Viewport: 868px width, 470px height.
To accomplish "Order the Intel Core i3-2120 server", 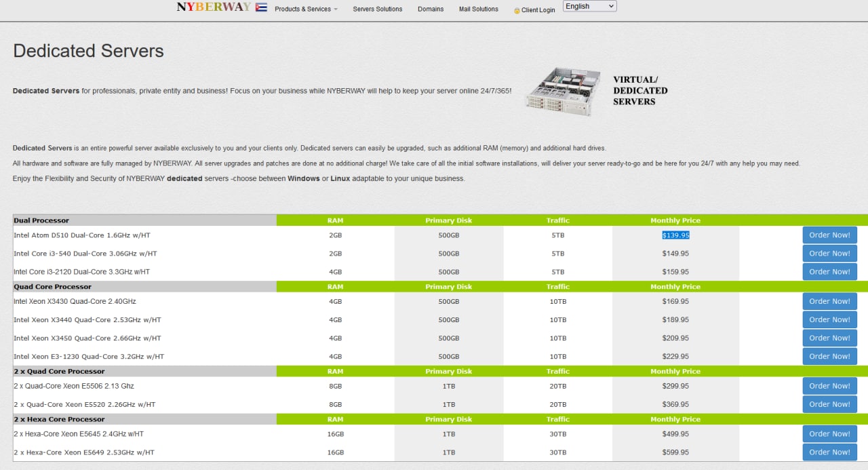I will tap(829, 271).
